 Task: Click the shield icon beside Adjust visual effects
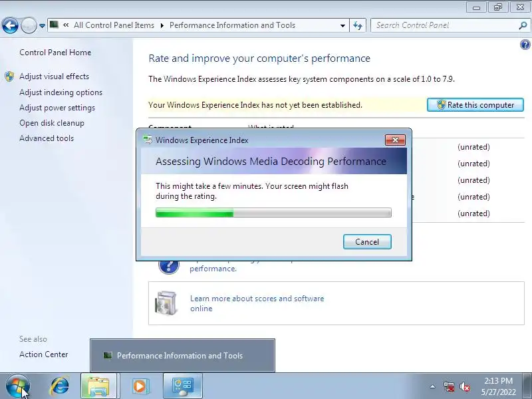click(9, 76)
